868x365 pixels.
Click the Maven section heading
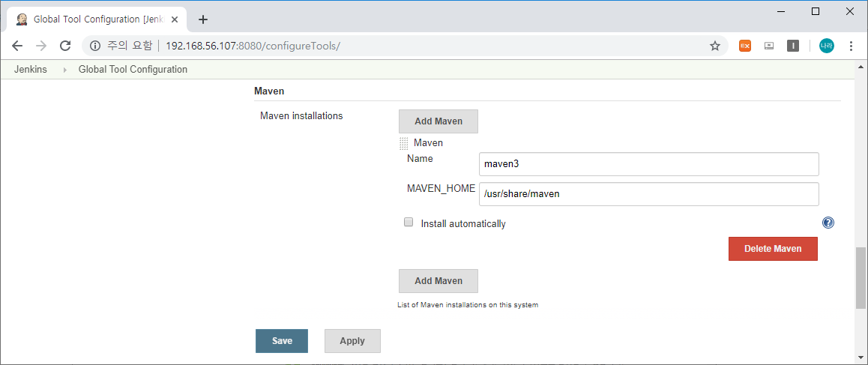(270, 91)
